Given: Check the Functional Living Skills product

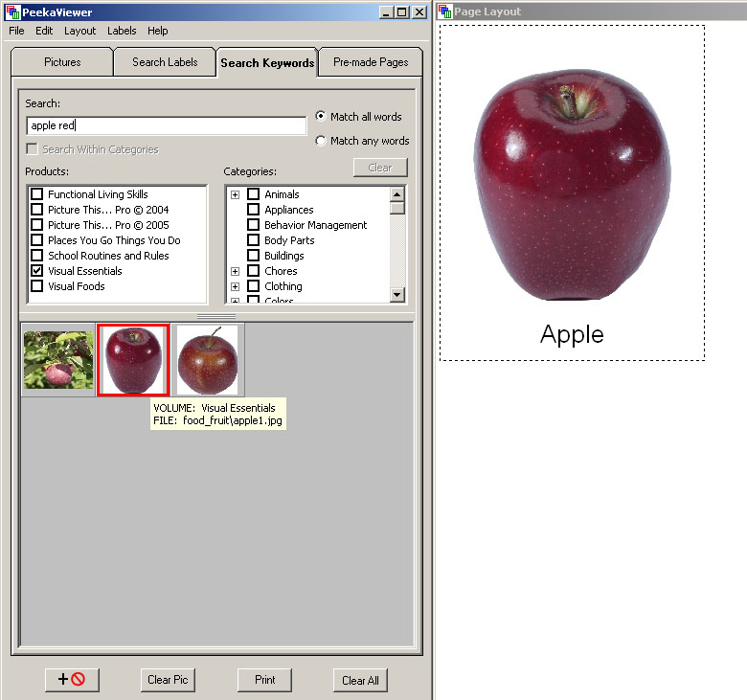Looking at the screenshot, I should [x=36, y=194].
